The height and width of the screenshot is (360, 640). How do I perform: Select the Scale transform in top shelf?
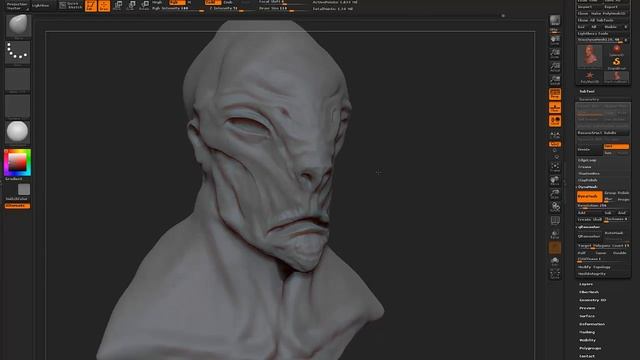[x=131, y=5]
